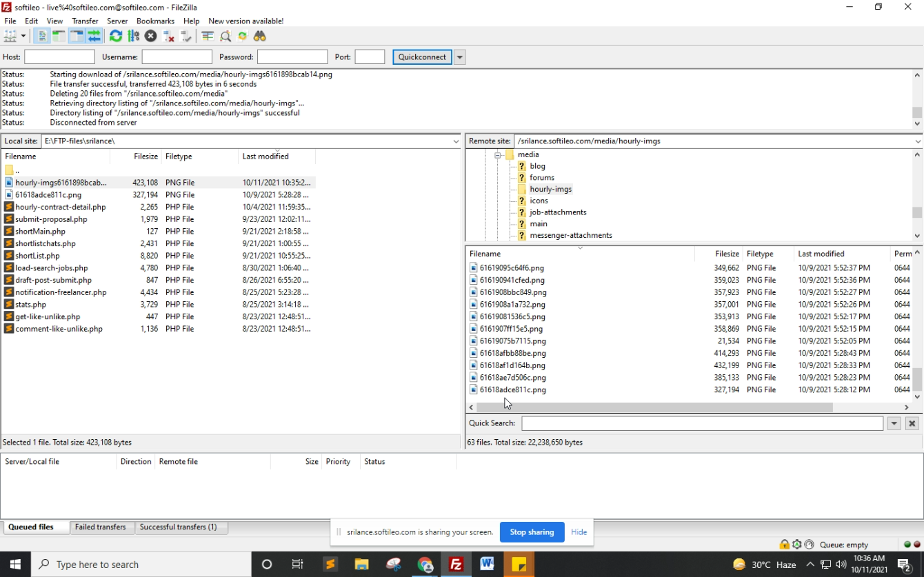The image size is (924, 577).
Task: Open the Site Manager icon
Action: click(x=10, y=37)
